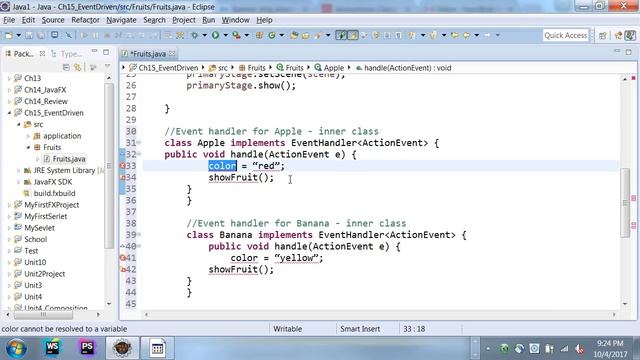Switch to the Type Hierarchy tab
This screenshot has height=360, width=640.
point(67,53)
